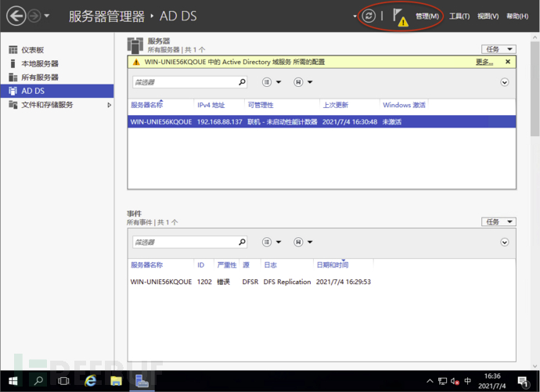Click the More (更多...) link in warning

point(484,62)
